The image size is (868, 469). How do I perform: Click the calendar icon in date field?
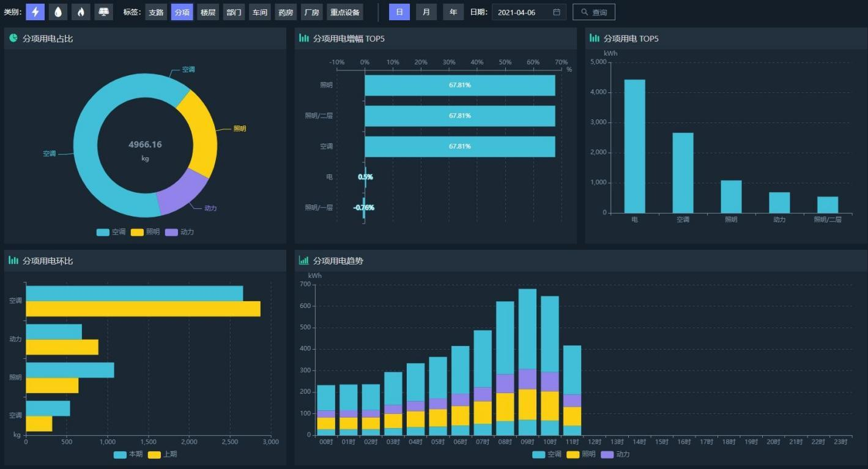point(557,12)
